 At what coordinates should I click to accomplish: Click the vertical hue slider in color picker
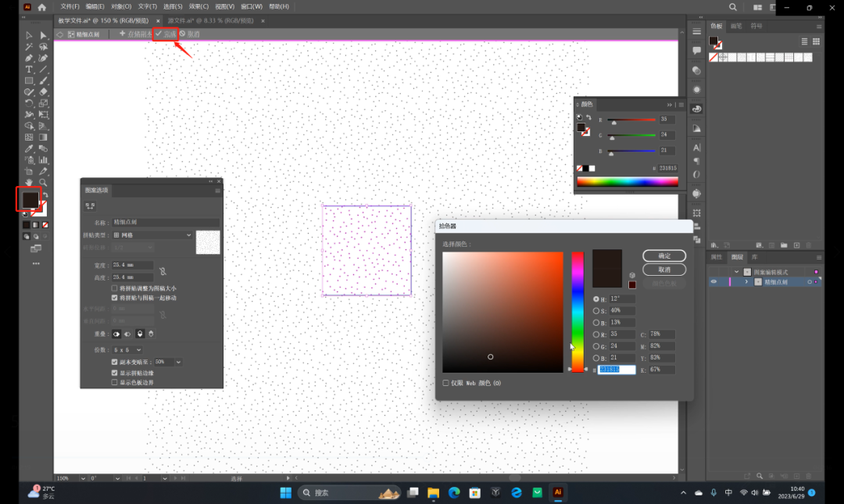pyautogui.click(x=578, y=312)
